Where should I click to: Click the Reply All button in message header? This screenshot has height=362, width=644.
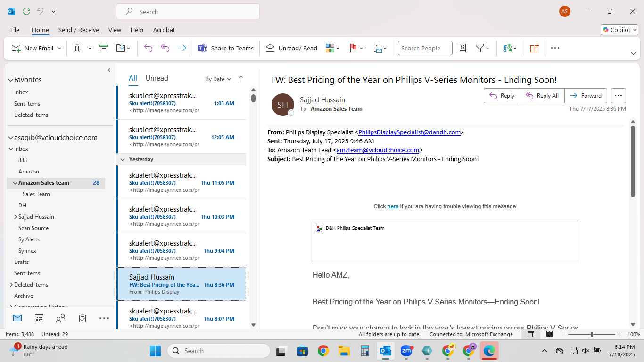[x=542, y=96]
